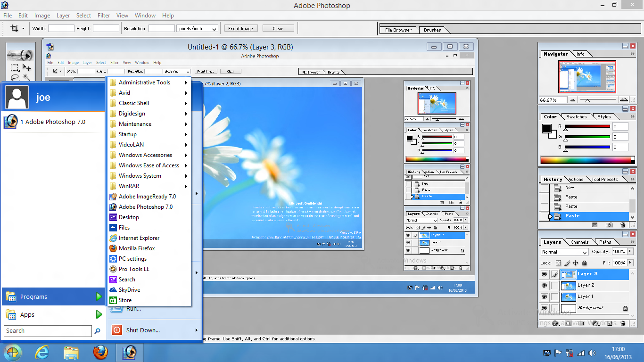Click the foreground color swatch
Viewport: 644px width, 362px height.
(546, 128)
